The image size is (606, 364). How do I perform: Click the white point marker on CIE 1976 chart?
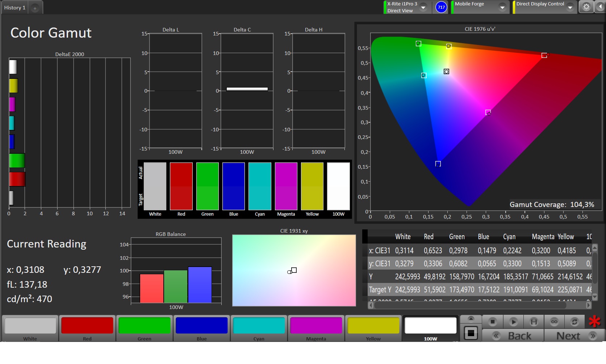446,72
